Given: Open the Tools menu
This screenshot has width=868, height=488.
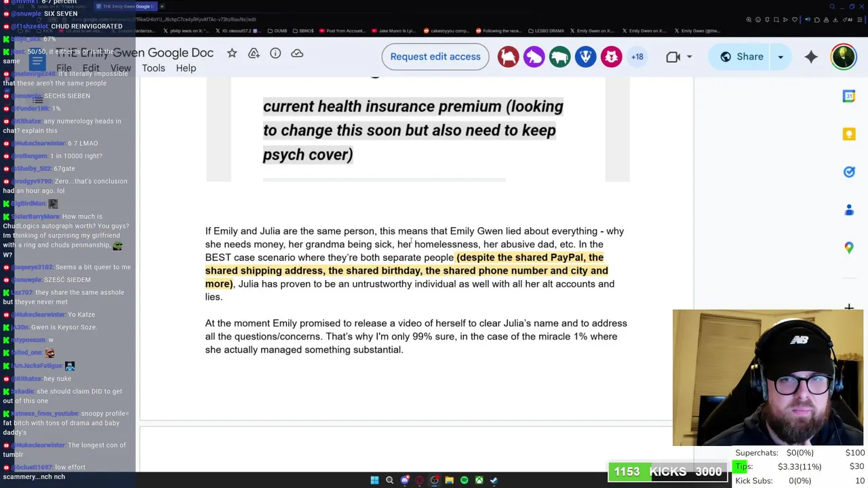Looking at the screenshot, I should click(x=153, y=68).
